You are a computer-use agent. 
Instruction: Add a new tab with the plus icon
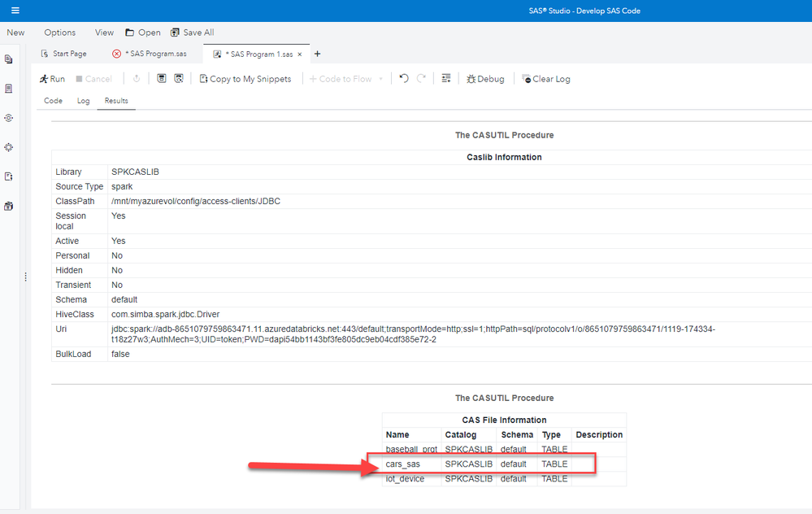pos(318,54)
